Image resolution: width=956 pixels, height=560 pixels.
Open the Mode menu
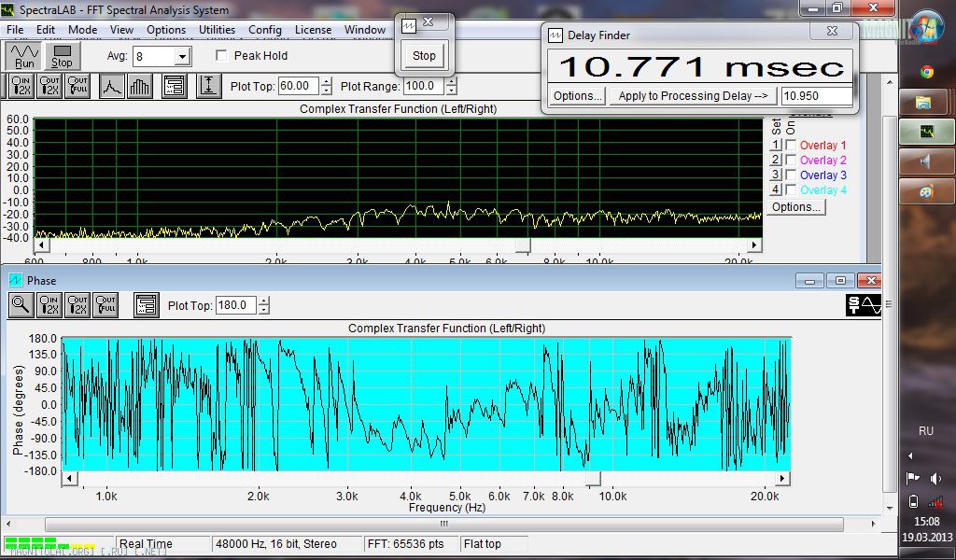tap(82, 29)
